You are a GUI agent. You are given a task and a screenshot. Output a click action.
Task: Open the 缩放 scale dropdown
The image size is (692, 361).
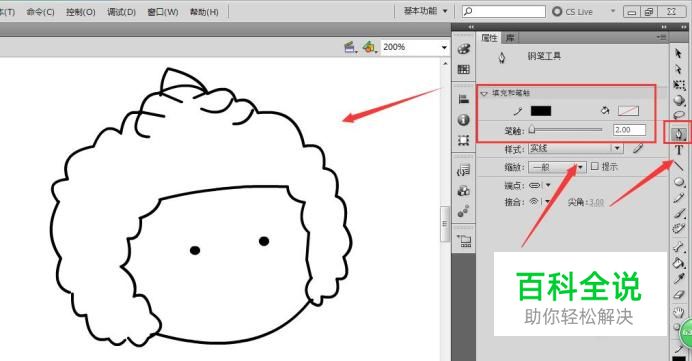581,167
